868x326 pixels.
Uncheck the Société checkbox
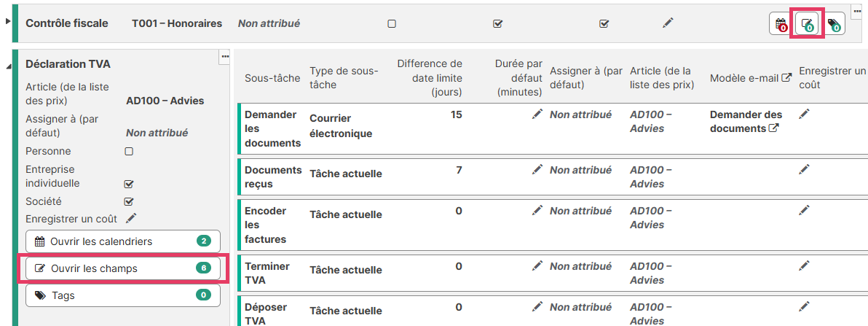pyautogui.click(x=129, y=201)
